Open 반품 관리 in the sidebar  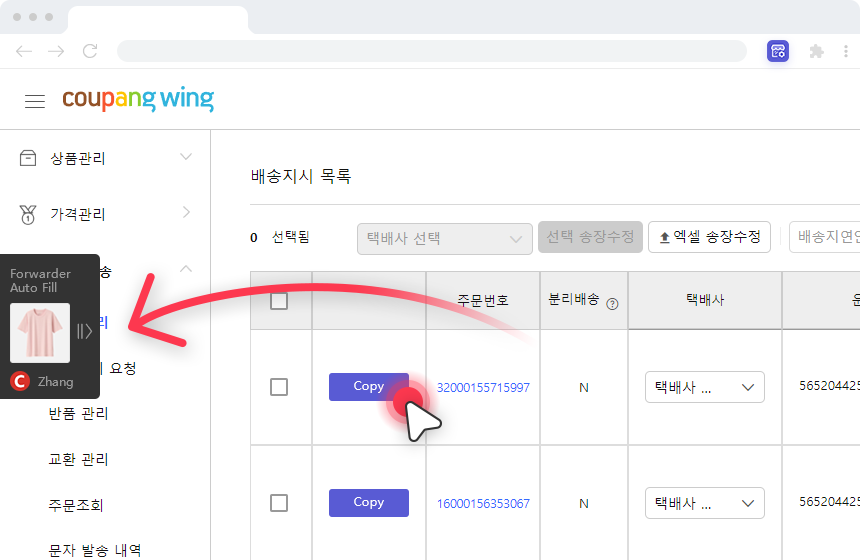(x=79, y=413)
